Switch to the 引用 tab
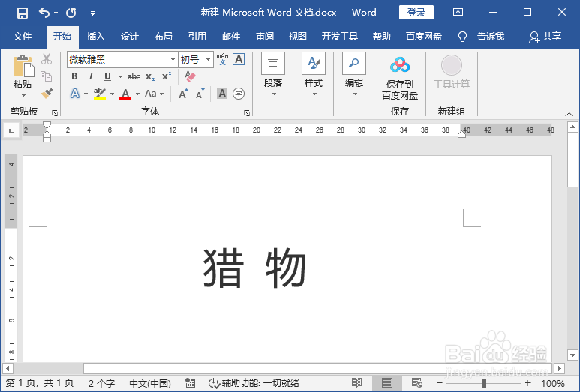The width and height of the screenshot is (580, 392). (197, 37)
